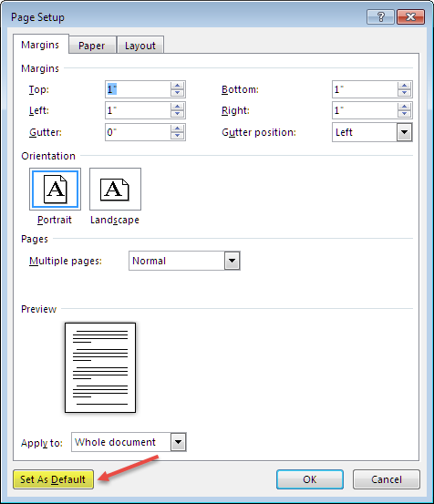Switch to the Paper tab

(x=92, y=46)
